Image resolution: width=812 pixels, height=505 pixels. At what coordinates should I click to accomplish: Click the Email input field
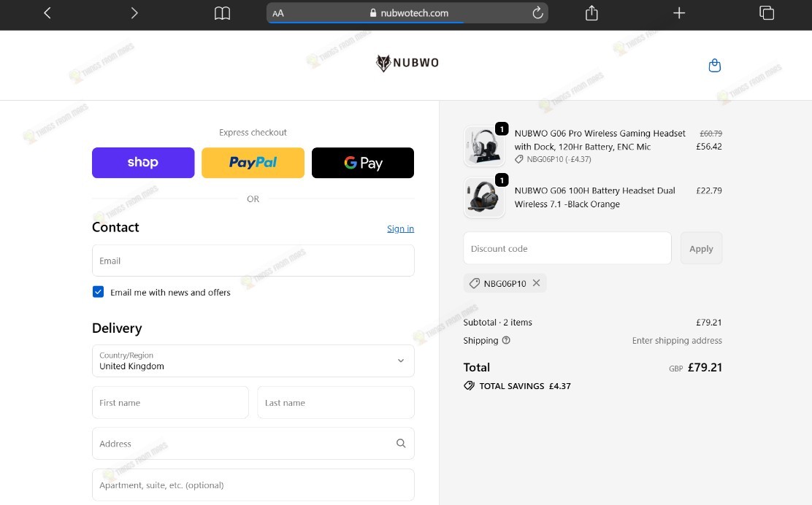(x=253, y=261)
